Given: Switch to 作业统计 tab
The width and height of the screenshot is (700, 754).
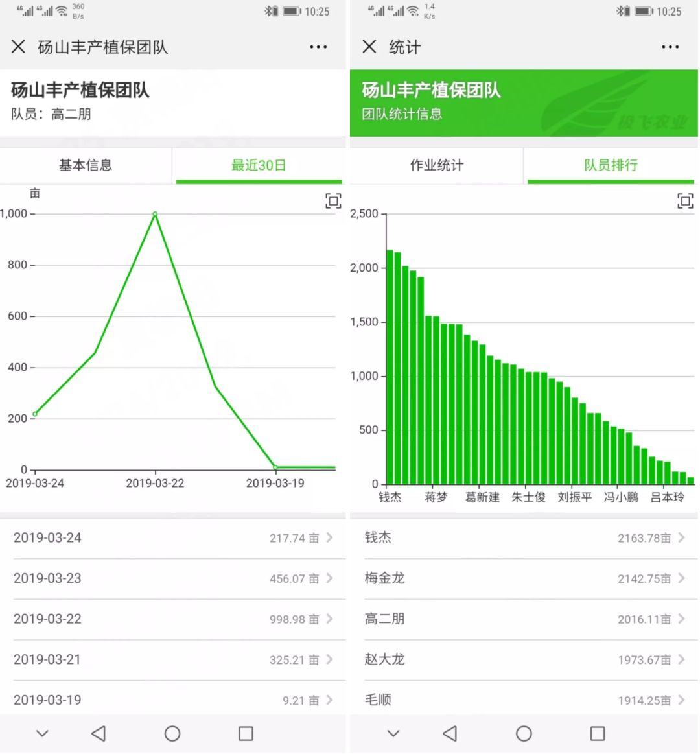Looking at the screenshot, I should 437,165.
